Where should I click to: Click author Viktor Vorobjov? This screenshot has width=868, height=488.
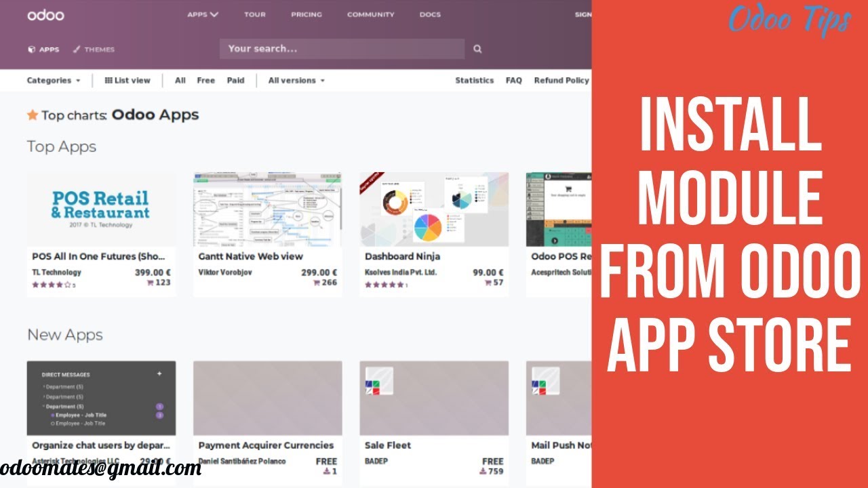(225, 272)
